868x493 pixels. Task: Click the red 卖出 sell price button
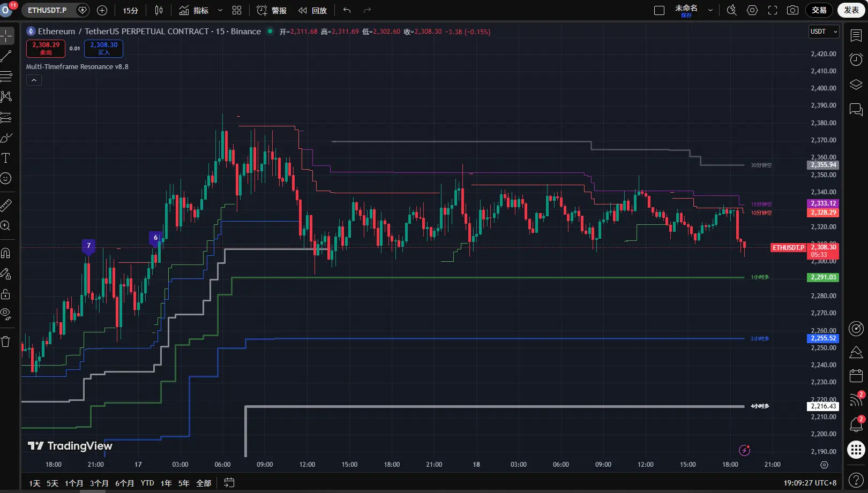46,48
